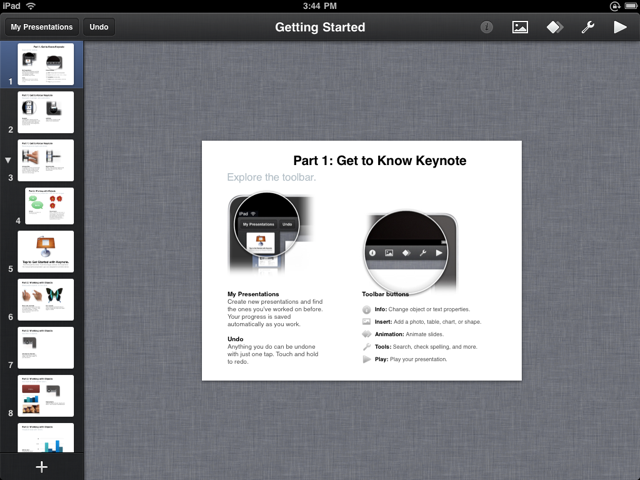The width and height of the screenshot is (640, 480).
Task: Open the Info inspector icon
Action: tap(487, 27)
